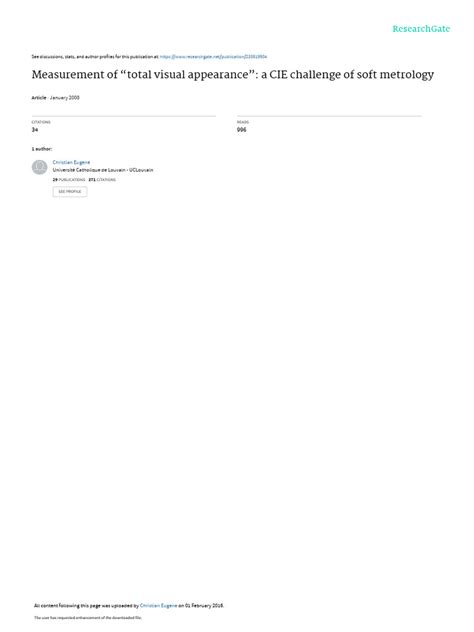The image size is (474, 632).
Task: Select the reads count 996
Action: click(241, 130)
